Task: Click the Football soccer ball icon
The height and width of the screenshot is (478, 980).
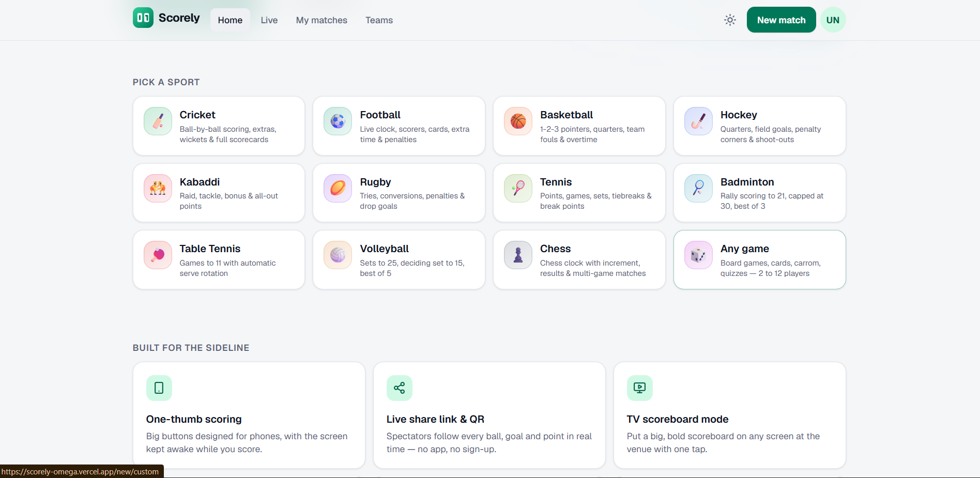Action: pos(338,121)
